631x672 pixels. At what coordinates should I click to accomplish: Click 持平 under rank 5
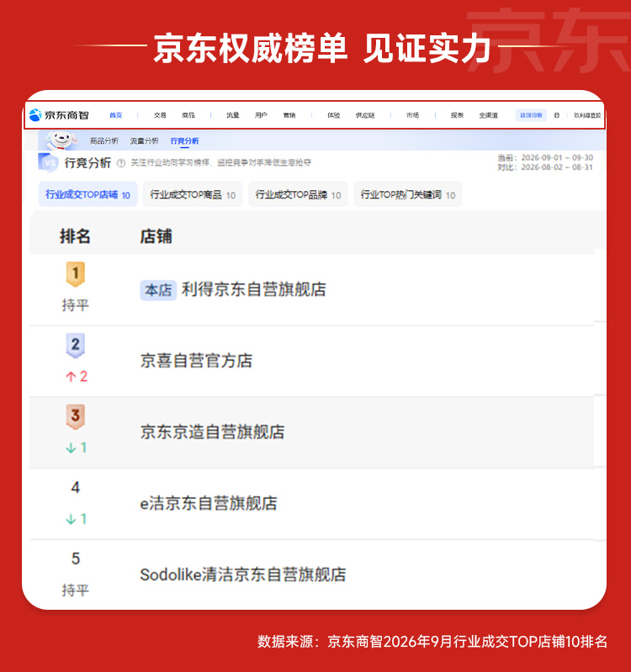[76, 590]
